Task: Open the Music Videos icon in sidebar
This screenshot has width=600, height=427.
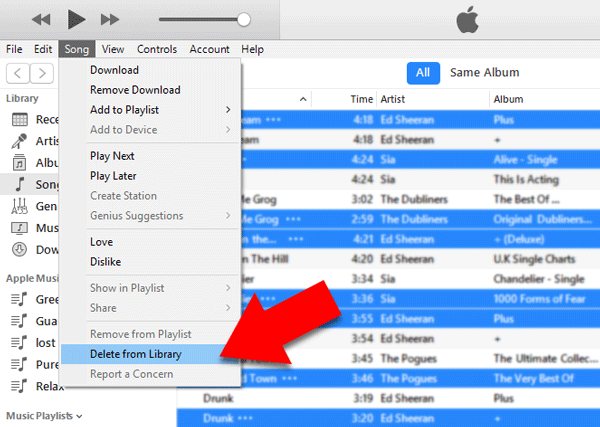Action: tap(20, 228)
